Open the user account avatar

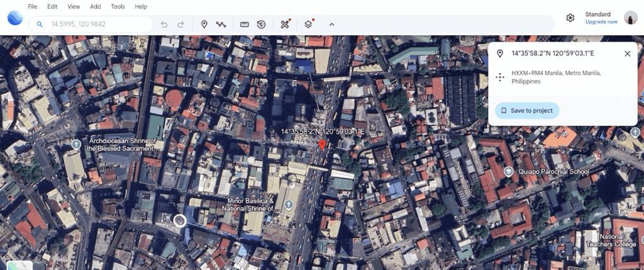pos(630,18)
